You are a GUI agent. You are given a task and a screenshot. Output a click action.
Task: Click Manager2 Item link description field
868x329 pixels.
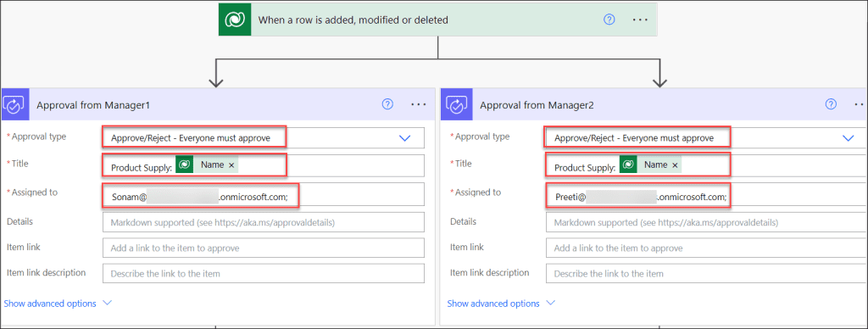[707, 273]
